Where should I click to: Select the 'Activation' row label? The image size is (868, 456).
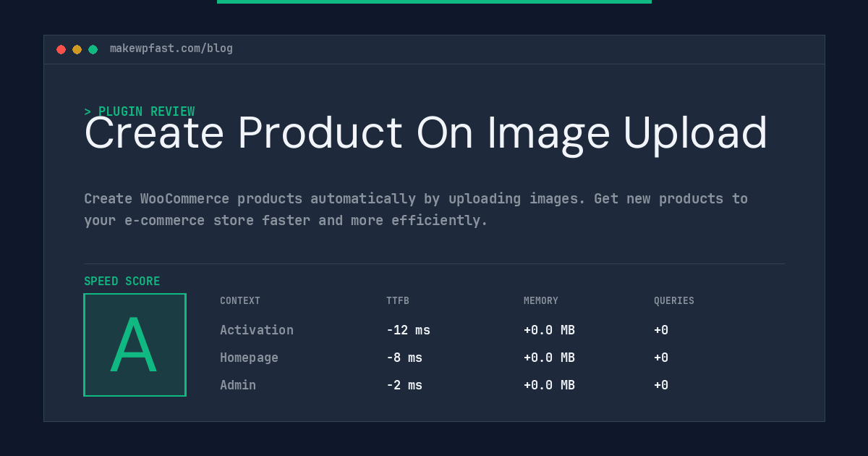(257, 330)
